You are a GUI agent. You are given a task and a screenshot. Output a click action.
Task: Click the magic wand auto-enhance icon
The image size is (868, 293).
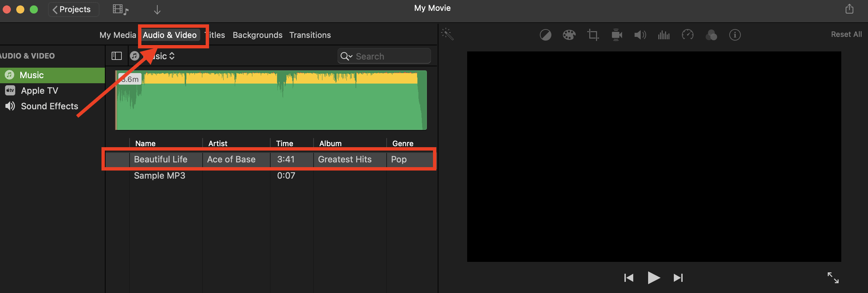[x=447, y=34]
